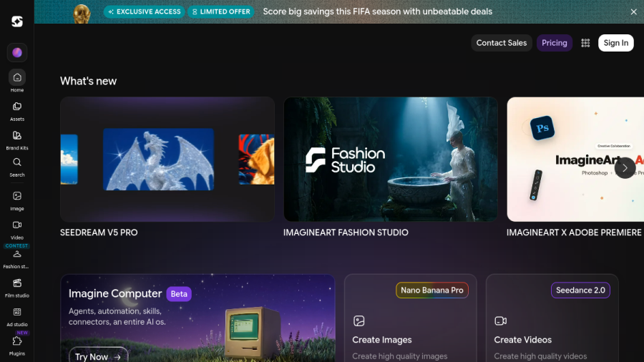Click Try Now on Imagine Computer
The width and height of the screenshot is (644, 362).
(x=98, y=356)
